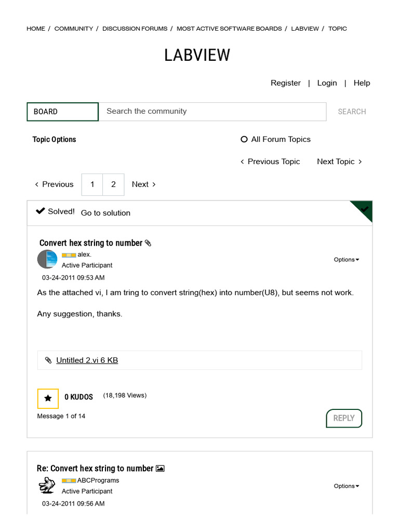The width and height of the screenshot is (399, 532).
Task: Click the paperclip icon beside Untitled 2.vi
Action: 48,360
